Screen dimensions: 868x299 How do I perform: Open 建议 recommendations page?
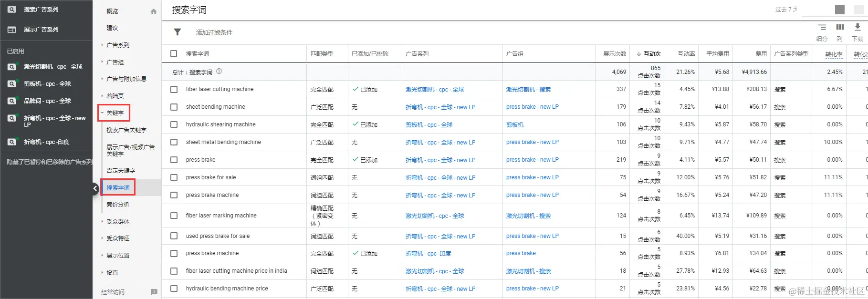point(112,28)
